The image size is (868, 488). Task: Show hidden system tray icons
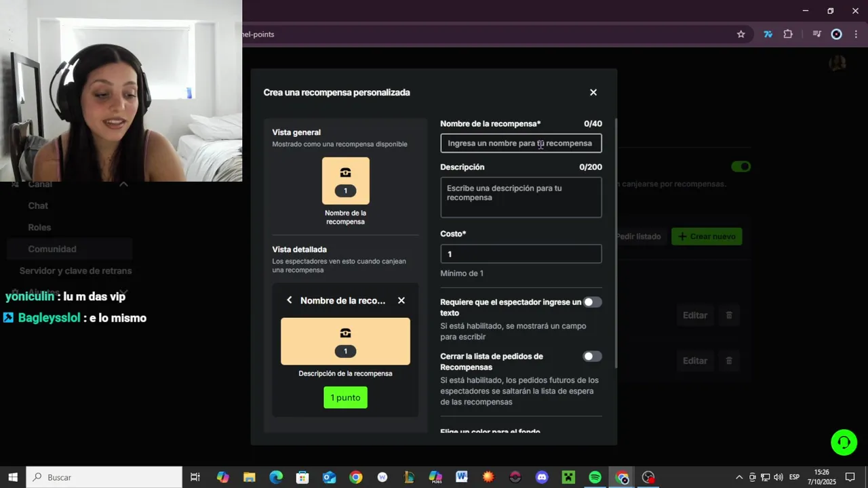(x=739, y=477)
